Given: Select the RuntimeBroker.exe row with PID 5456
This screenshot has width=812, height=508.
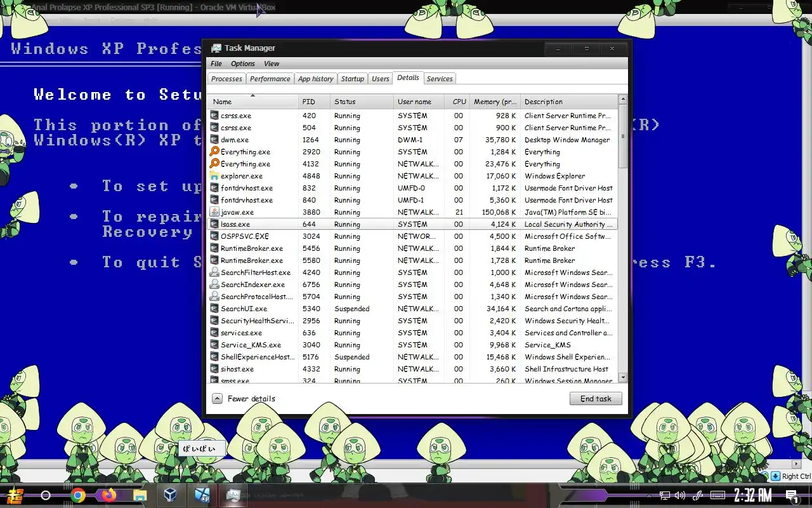Looking at the screenshot, I should tap(412, 248).
